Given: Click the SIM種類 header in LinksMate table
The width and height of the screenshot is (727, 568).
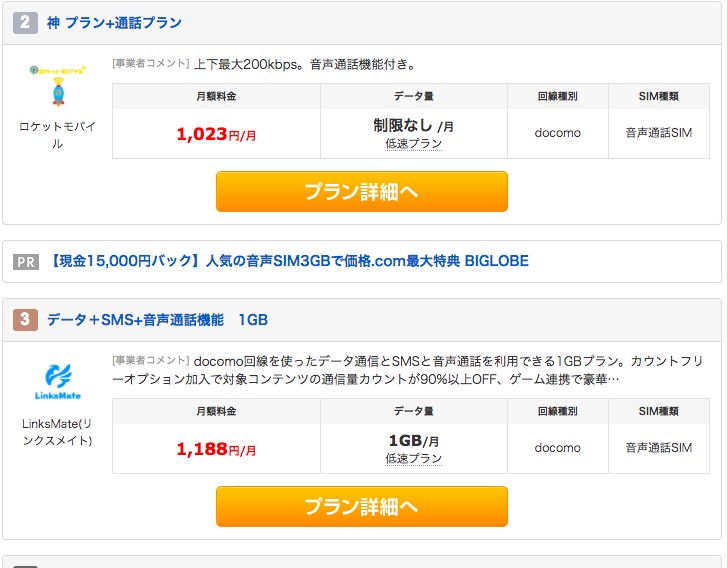Looking at the screenshot, I should click(659, 411).
